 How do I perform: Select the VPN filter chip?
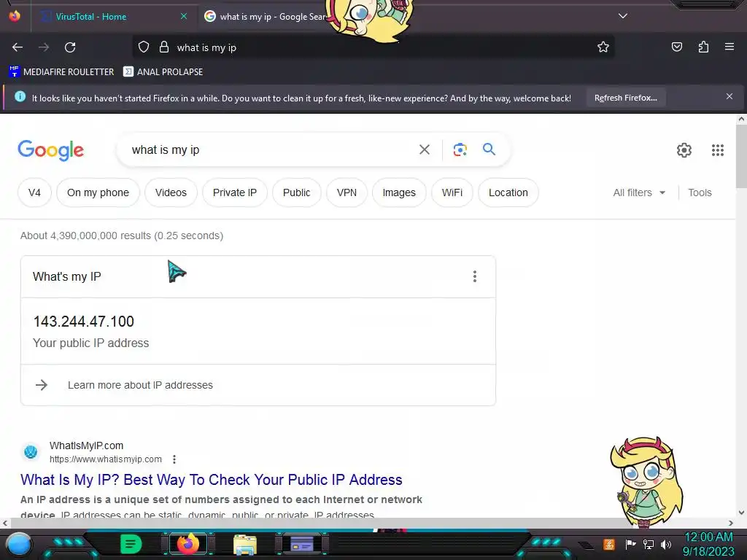(347, 192)
